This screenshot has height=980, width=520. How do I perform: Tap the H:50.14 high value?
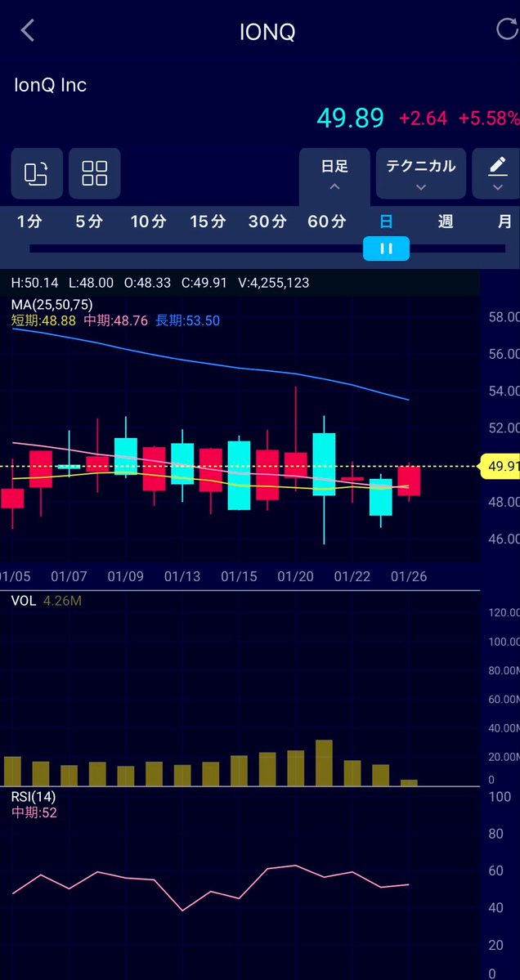click(35, 283)
